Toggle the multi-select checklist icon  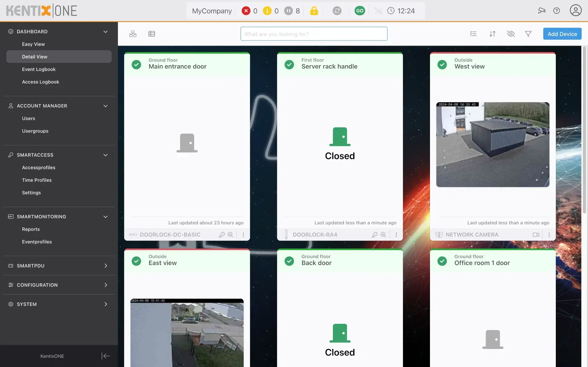coord(473,34)
